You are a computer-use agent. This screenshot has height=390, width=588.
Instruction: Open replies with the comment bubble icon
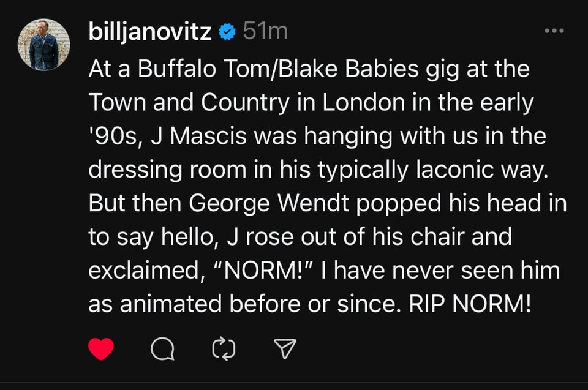(162, 349)
